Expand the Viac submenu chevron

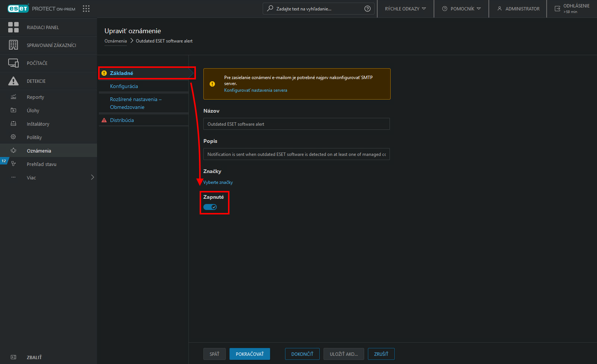pyautogui.click(x=93, y=178)
